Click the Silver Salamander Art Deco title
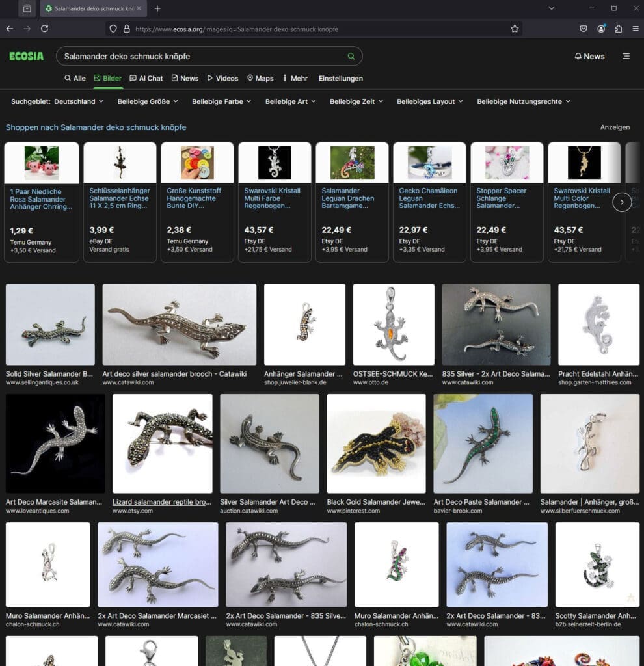The width and height of the screenshot is (644, 666). (267, 502)
